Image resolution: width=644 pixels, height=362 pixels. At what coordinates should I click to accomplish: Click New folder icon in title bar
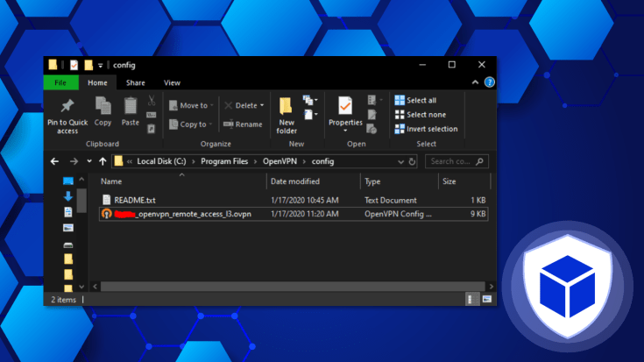point(88,65)
